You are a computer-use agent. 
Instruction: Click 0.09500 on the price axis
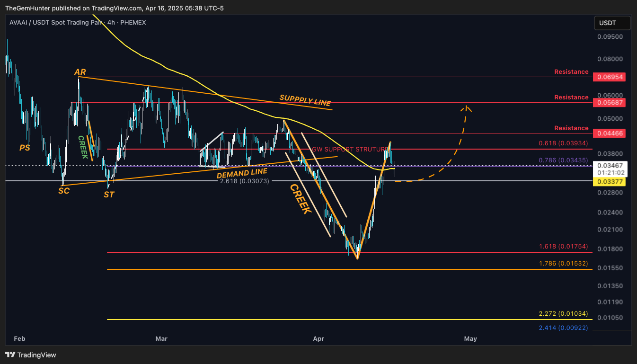[610, 36]
